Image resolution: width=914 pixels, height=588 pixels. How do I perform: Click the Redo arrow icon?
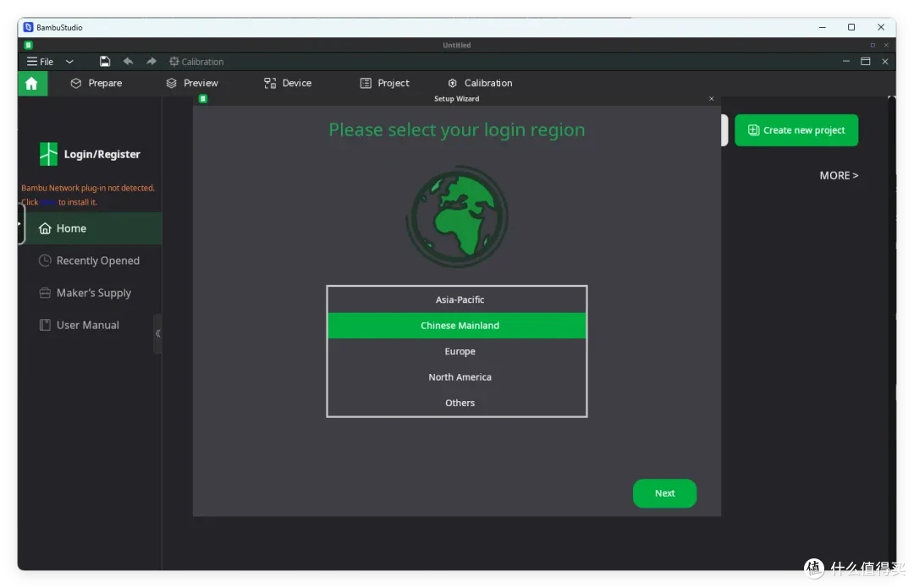click(x=151, y=61)
